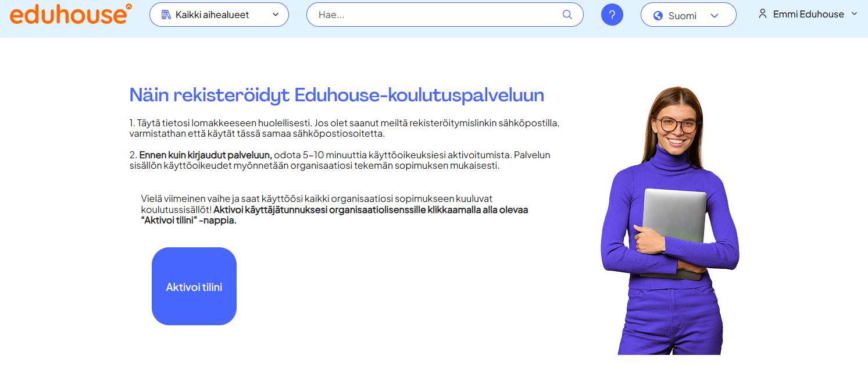This screenshot has height=366, width=868.
Task: Expand the Suomi dropdown chevron
Action: point(715,16)
